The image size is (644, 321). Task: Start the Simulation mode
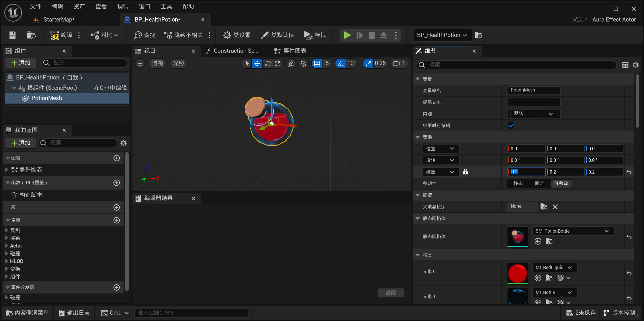(x=315, y=35)
